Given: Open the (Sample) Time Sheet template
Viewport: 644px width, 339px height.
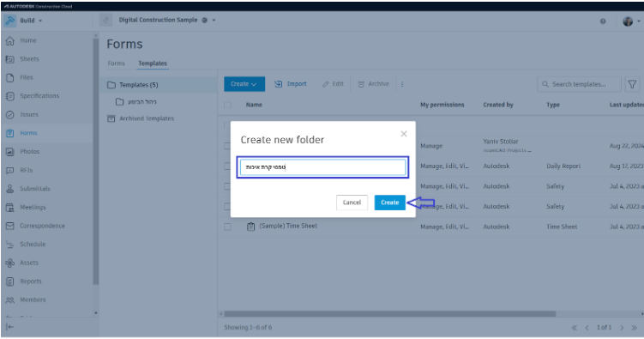Looking at the screenshot, I should 288,226.
